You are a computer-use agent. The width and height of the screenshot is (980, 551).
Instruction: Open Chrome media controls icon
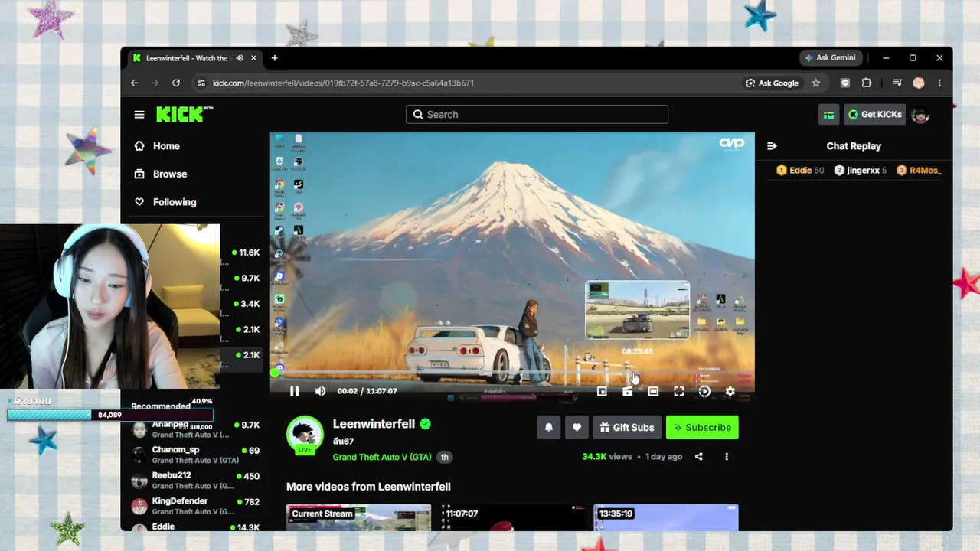[898, 83]
